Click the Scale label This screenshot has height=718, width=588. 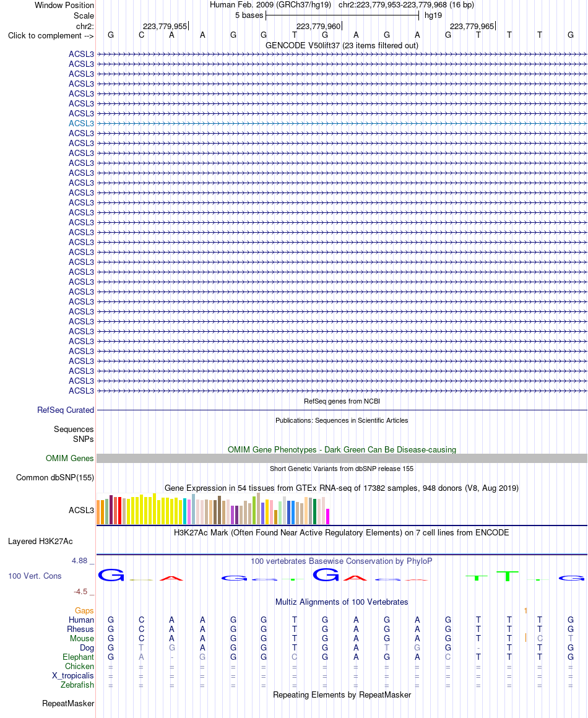[84, 15]
